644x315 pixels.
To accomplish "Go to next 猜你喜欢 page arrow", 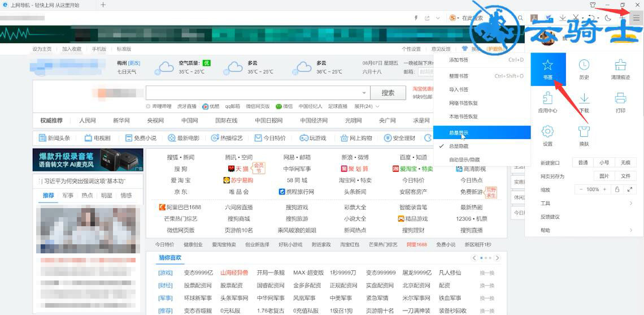I will click(497, 258).
